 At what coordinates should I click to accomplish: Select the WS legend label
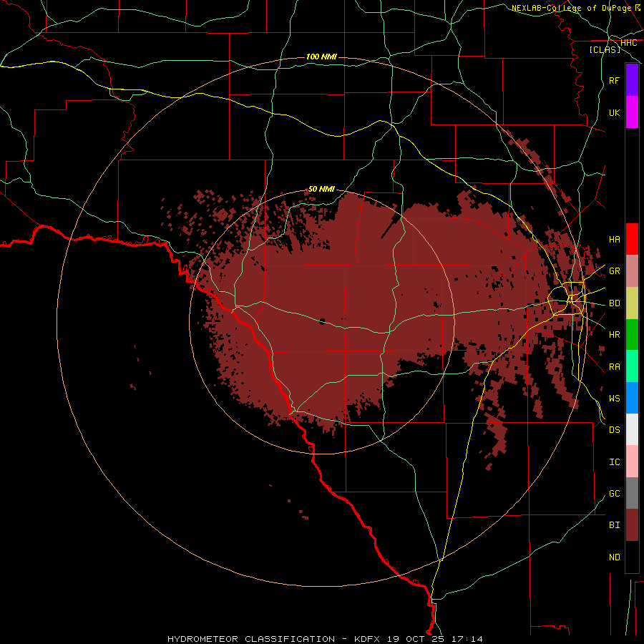pyautogui.click(x=614, y=398)
